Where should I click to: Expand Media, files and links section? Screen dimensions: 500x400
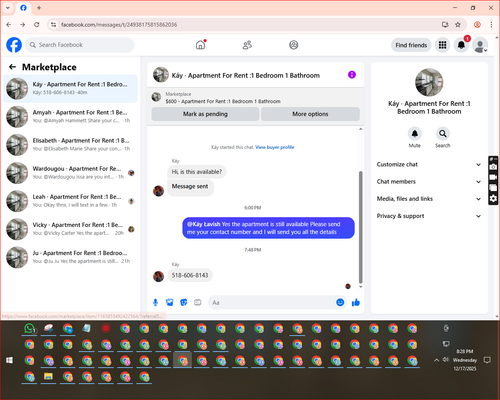(429, 199)
